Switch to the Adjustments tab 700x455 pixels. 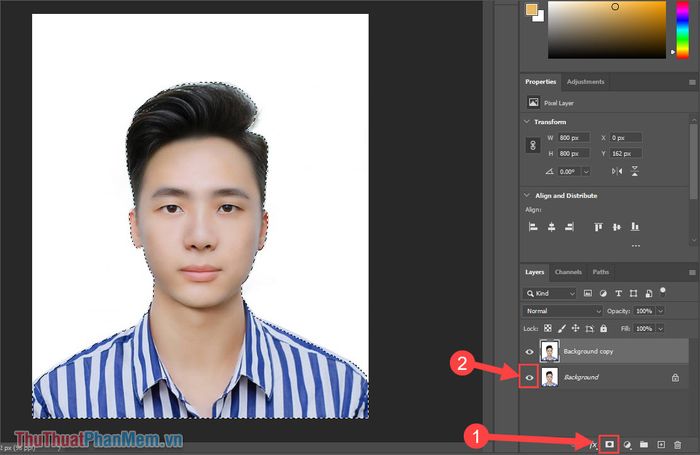(x=585, y=82)
